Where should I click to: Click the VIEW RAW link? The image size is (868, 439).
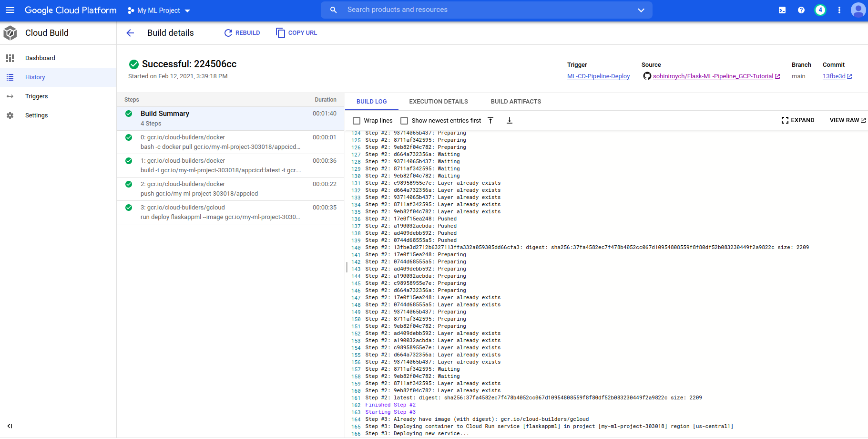coord(848,120)
